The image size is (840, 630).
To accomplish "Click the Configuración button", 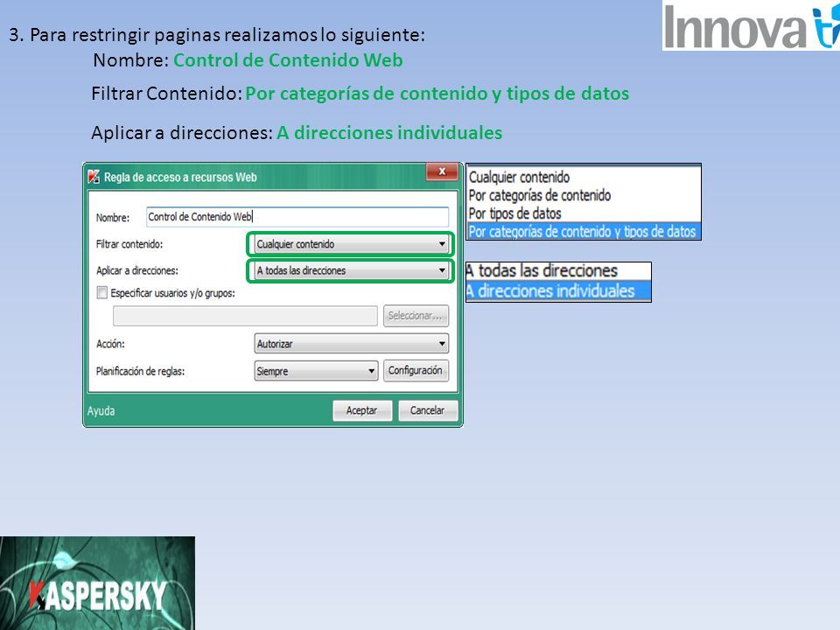I will pos(416,371).
